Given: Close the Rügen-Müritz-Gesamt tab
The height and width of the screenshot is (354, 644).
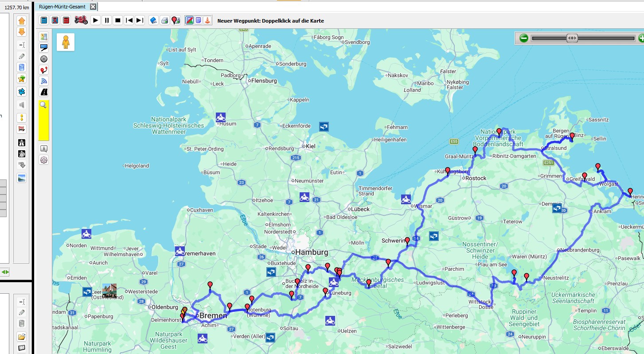Looking at the screenshot, I should pyautogui.click(x=93, y=7).
